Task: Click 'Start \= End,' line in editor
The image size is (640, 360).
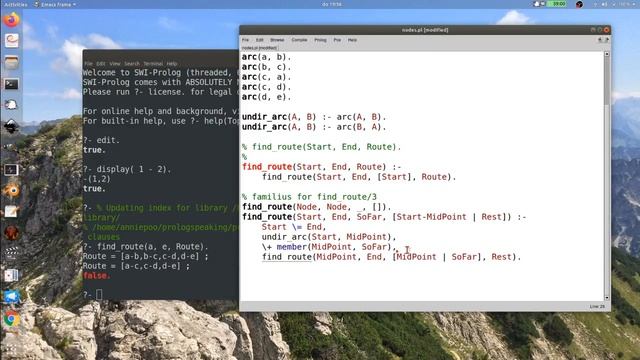Action: 294,227
